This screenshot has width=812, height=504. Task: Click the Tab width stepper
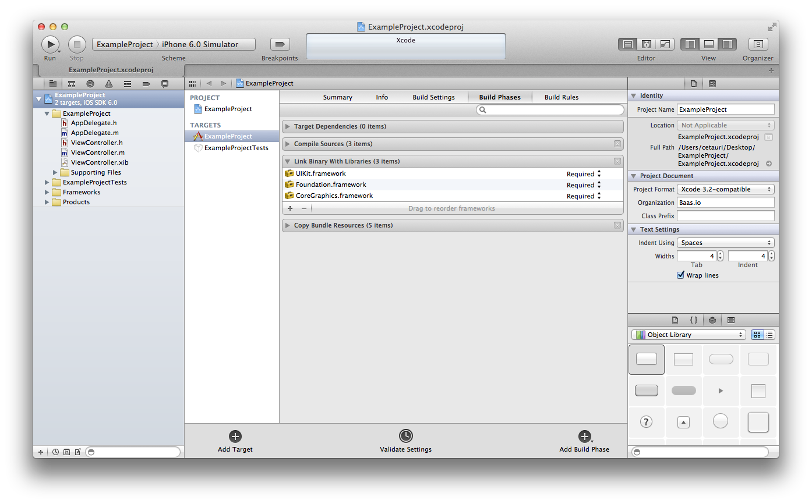click(721, 256)
